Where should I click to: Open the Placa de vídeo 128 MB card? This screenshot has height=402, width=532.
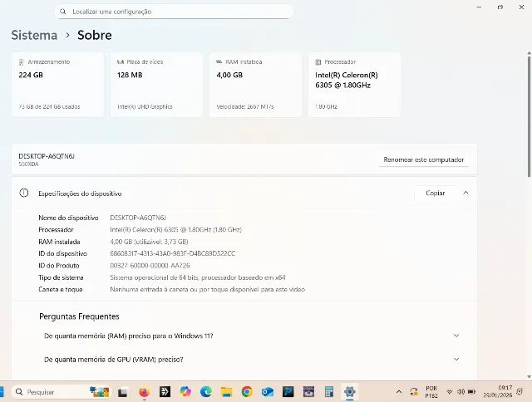pyautogui.click(x=156, y=85)
